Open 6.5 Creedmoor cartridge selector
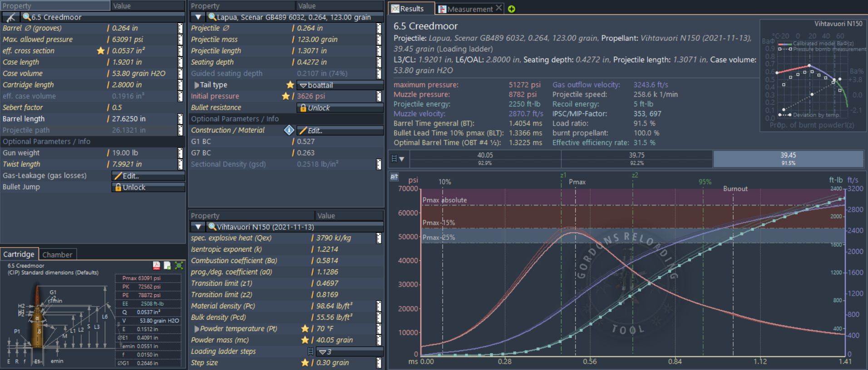This screenshot has width=868, height=370. click(102, 17)
